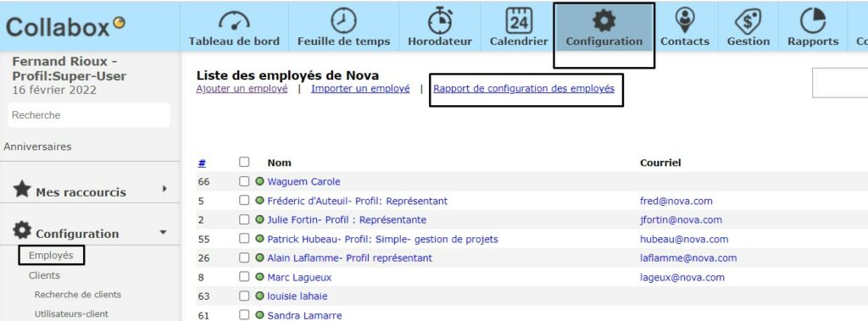Open Recherche de clients in sidebar

pyautogui.click(x=77, y=295)
